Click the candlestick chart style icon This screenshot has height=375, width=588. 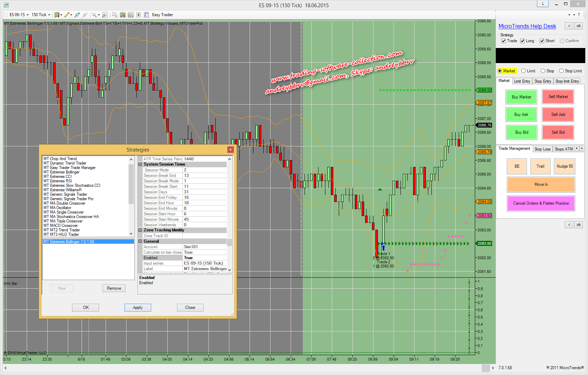(57, 15)
